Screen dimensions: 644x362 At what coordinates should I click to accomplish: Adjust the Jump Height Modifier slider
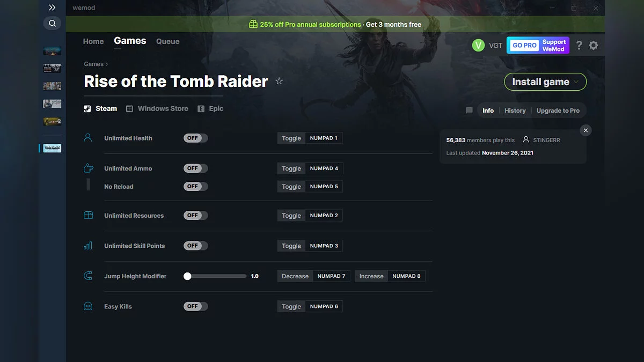pos(187,276)
